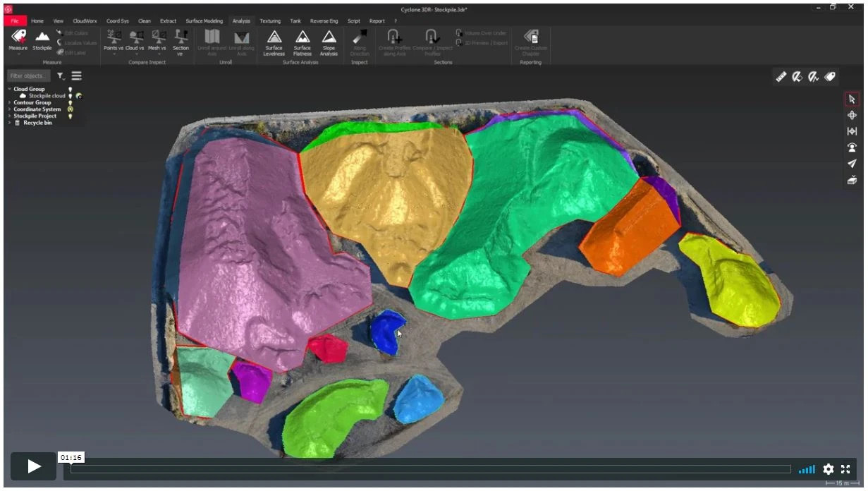Choose Compare / Inspect Profiles
The image size is (868, 491).
click(432, 42)
